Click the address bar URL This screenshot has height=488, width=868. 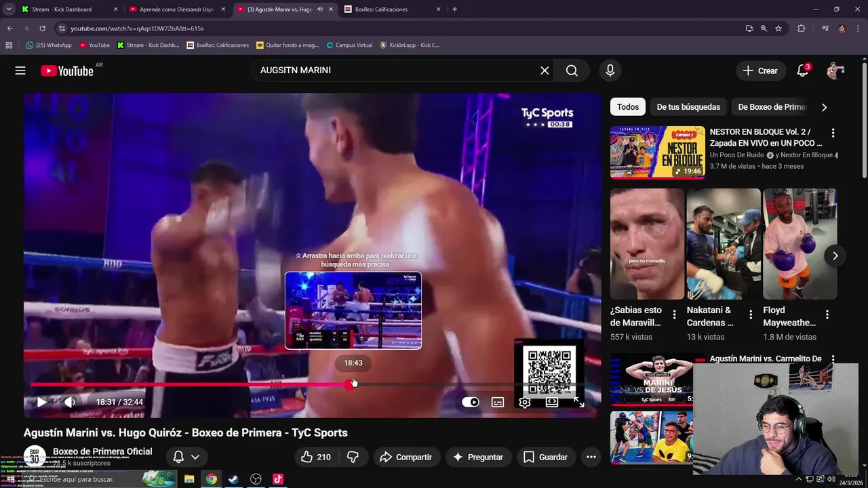click(x=137, y=28)
